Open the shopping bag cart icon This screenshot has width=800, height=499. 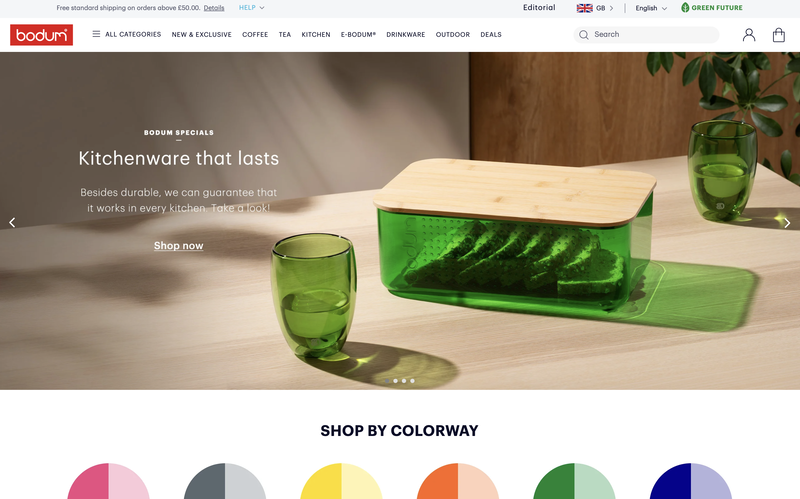(x=779, y=35)
